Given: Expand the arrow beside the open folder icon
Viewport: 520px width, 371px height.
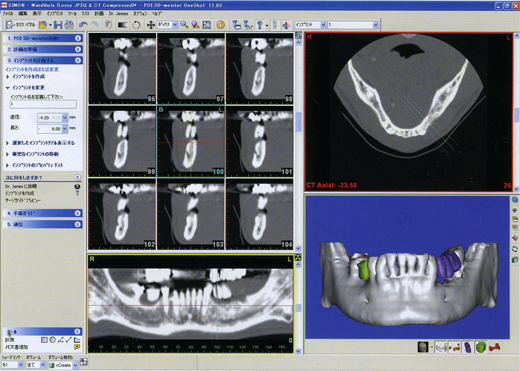Looking at the screenshot, I should tap(50, 25).
